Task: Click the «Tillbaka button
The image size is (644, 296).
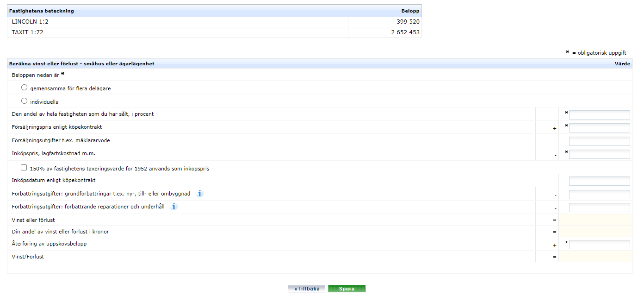Action: tap(307, 288)
